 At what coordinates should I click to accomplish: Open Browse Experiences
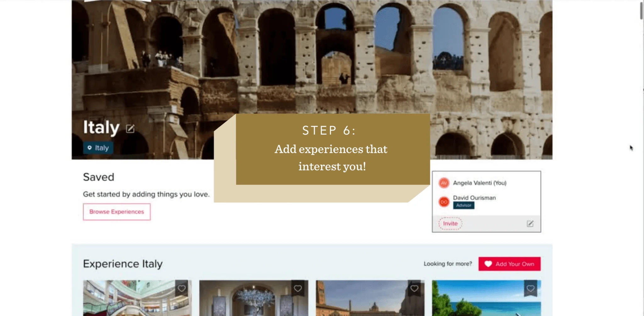click(117, 212)
